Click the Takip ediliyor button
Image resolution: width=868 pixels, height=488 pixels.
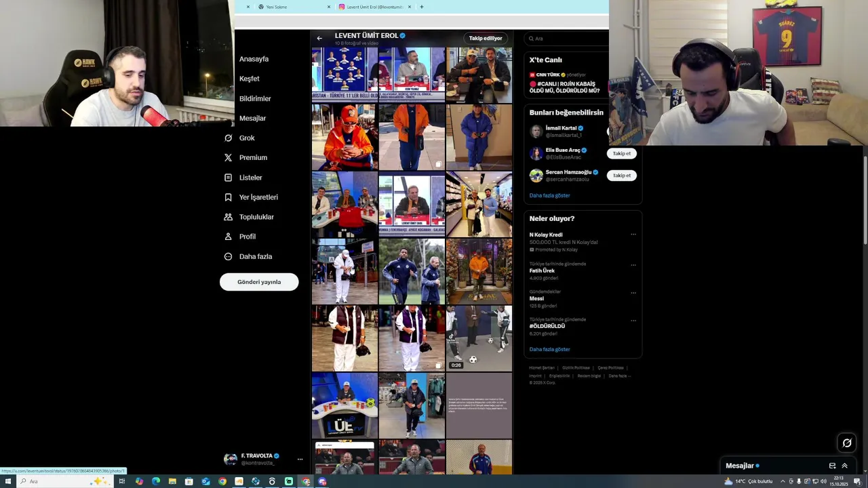[x=486, y=39]
